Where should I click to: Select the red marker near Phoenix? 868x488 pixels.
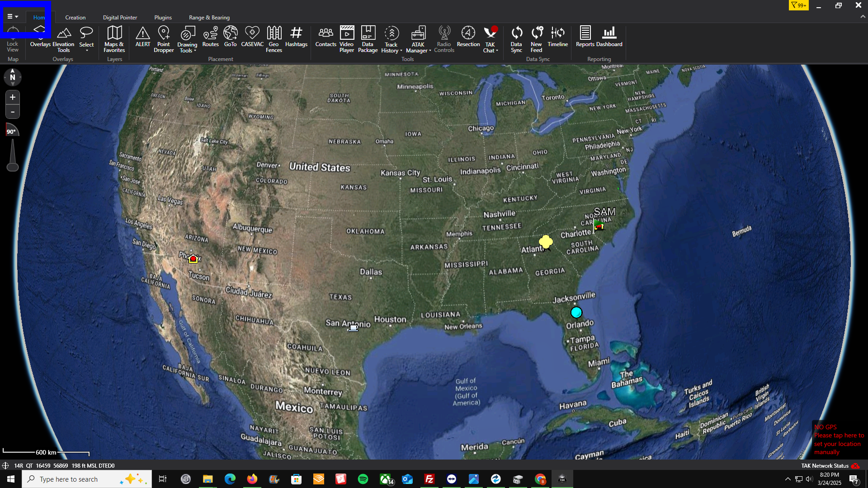193,259
